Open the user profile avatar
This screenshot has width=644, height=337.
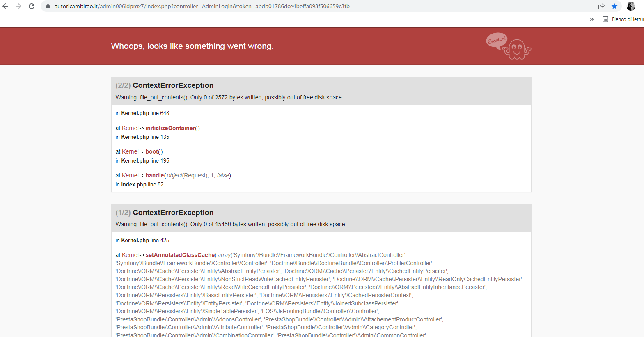(631, 6)
